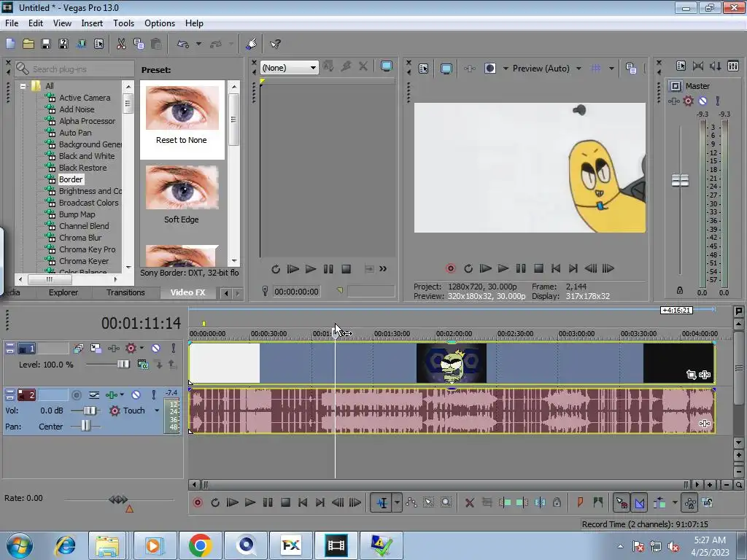Image resolution: width=747 pixels, height=560 pixels.
Task: Open Project Video Properties icon in preview
Action: click(x=424, y=69)
